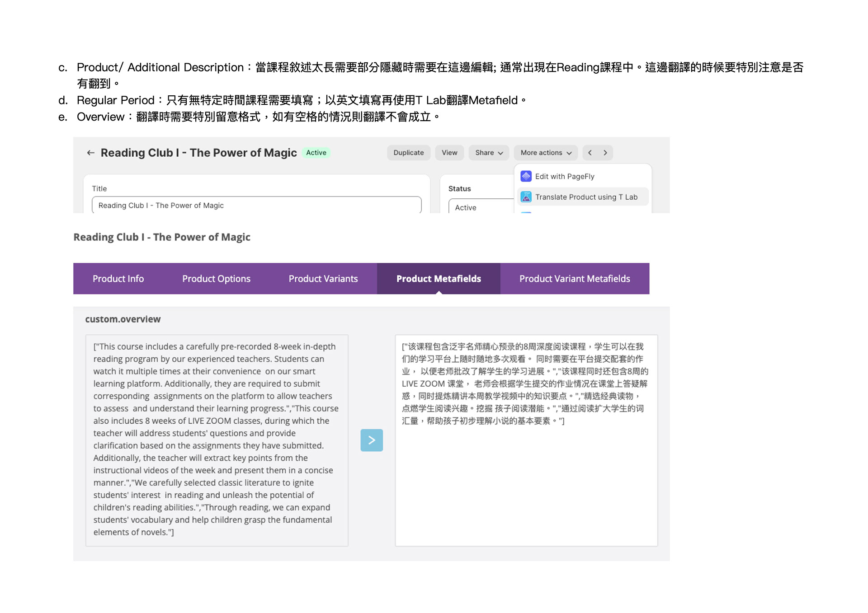Switch to Product Info tab
868x613 pixels.
tap(118, 279)
